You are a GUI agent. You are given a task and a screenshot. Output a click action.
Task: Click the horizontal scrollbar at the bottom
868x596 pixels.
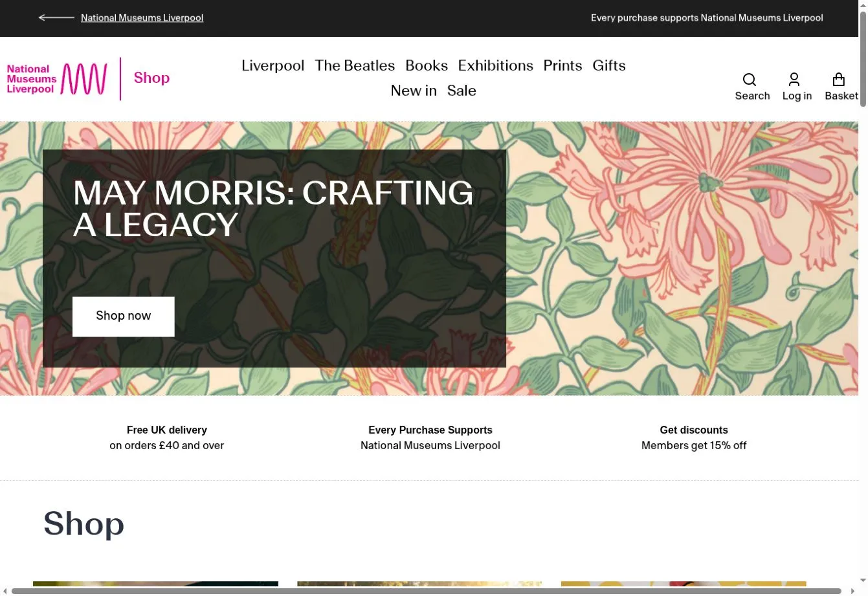click(427, 591)
